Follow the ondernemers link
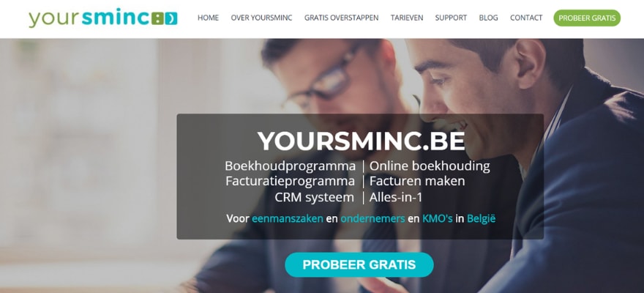 tap(372, 218)
